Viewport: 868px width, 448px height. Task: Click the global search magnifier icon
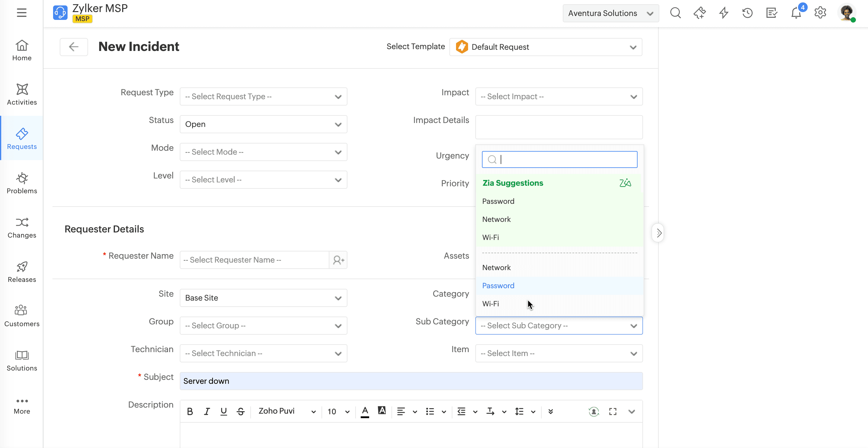(675, 13)
